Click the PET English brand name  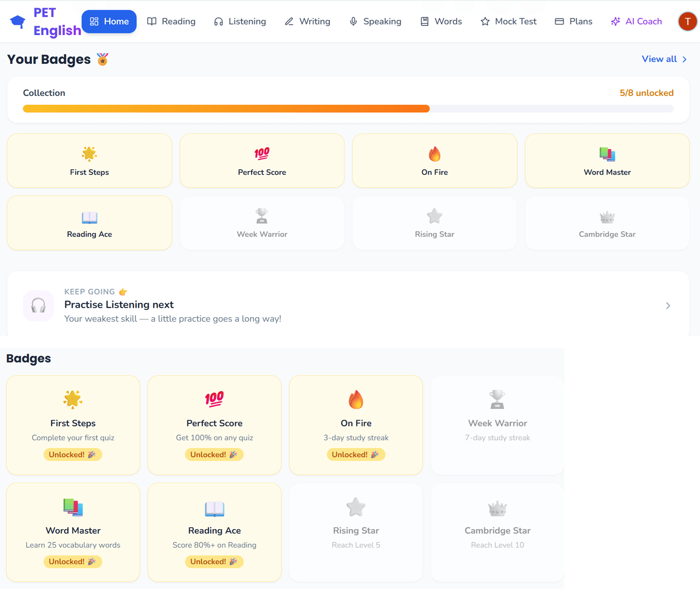(57, 22)
